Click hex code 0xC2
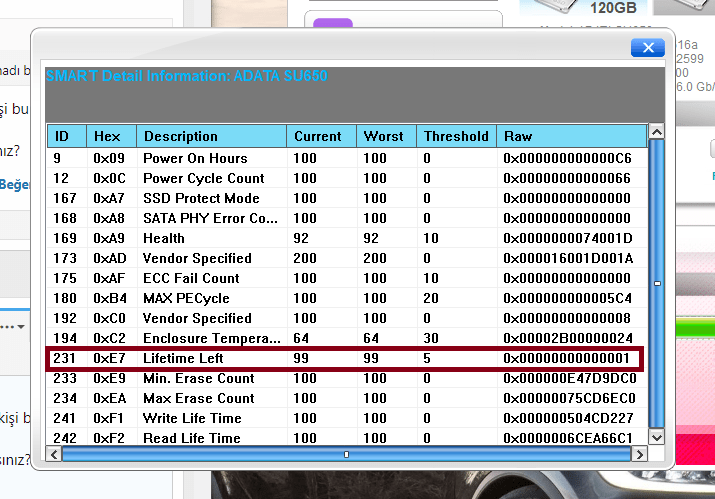 click(109, 338)
